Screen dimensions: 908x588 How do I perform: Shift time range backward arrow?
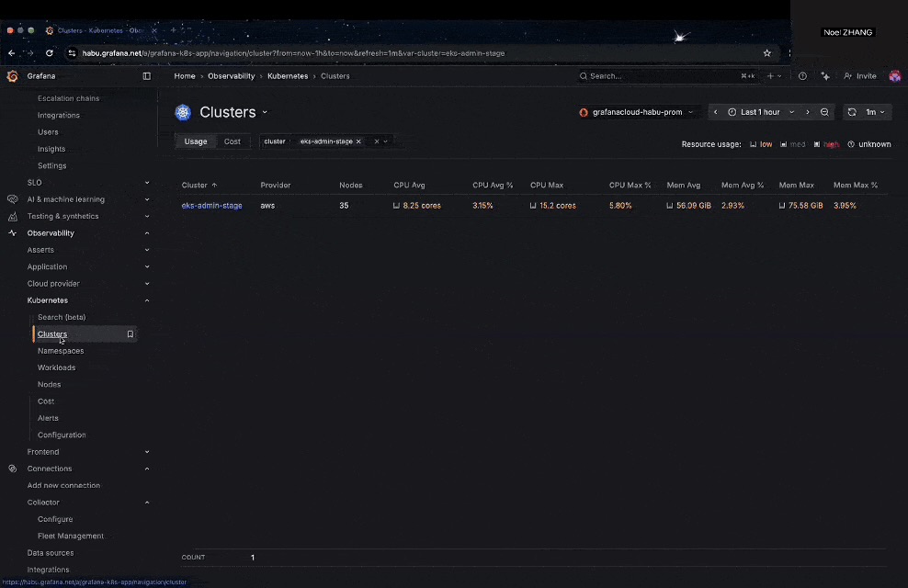[x=716, y=112]
